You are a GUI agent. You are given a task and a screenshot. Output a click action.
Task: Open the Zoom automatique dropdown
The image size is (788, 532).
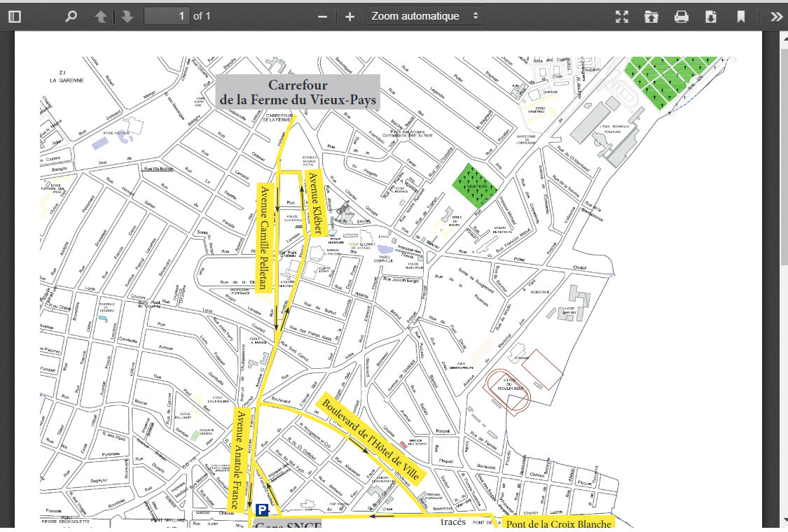[x=424, y=16]
